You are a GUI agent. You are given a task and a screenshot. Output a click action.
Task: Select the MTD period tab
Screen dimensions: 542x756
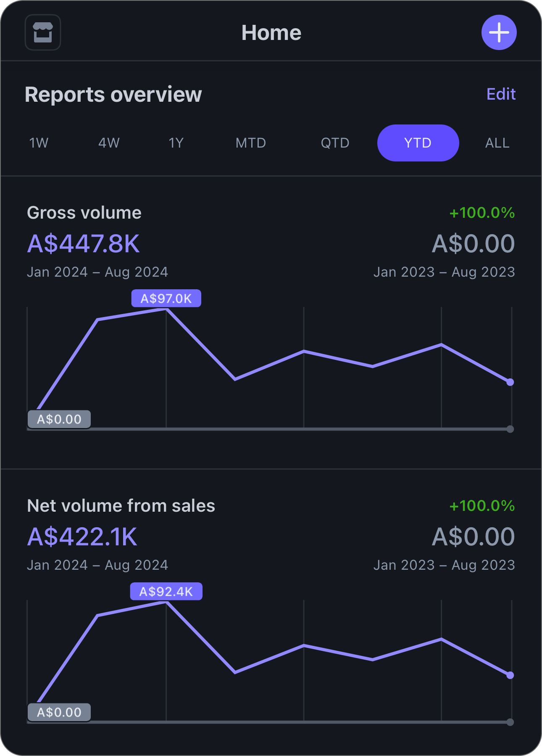[x=250, y=143]
